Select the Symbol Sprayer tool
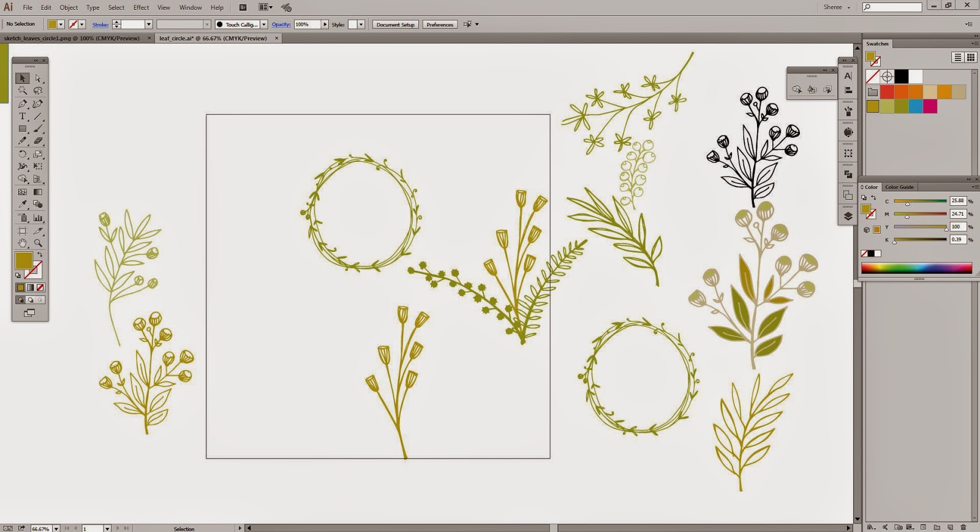Screen dimensions: 980x532 tap(22, 218)
